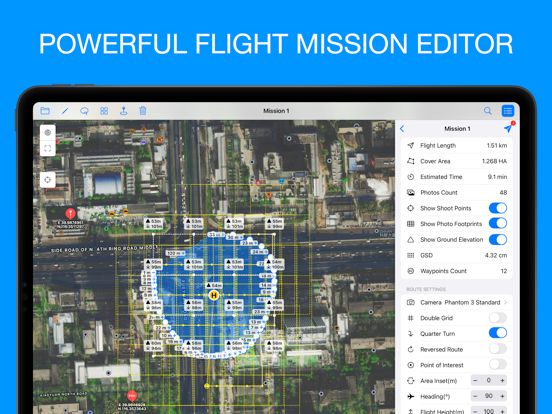Click the red location pin upper left
The height and width of the screenshot is (414, 552).
click(70, 213)
